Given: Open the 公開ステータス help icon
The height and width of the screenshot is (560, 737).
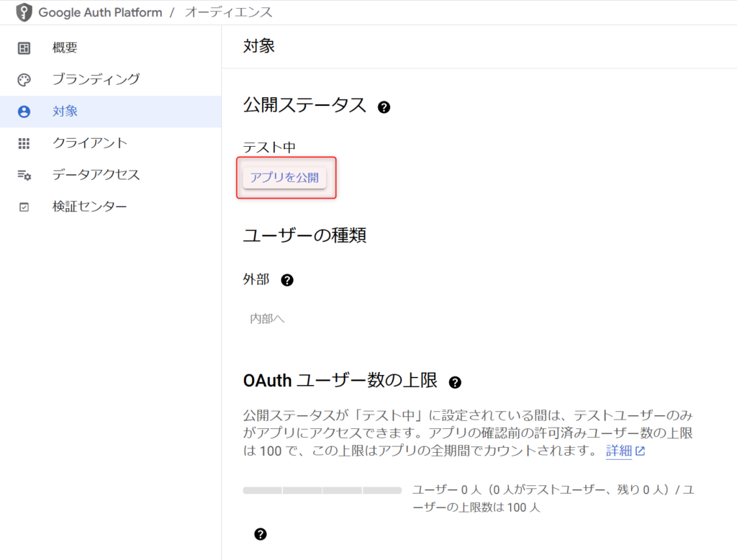Looking at the screenshot, I should click(x=384, y=107).
